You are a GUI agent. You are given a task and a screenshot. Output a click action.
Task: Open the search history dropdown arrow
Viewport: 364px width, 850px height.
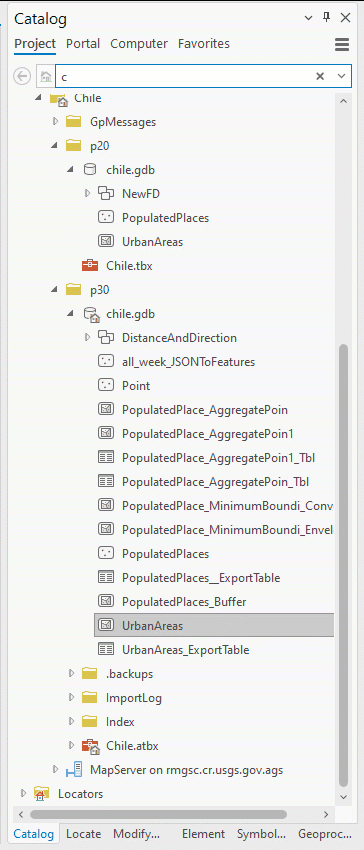click(x=341, y=76)
